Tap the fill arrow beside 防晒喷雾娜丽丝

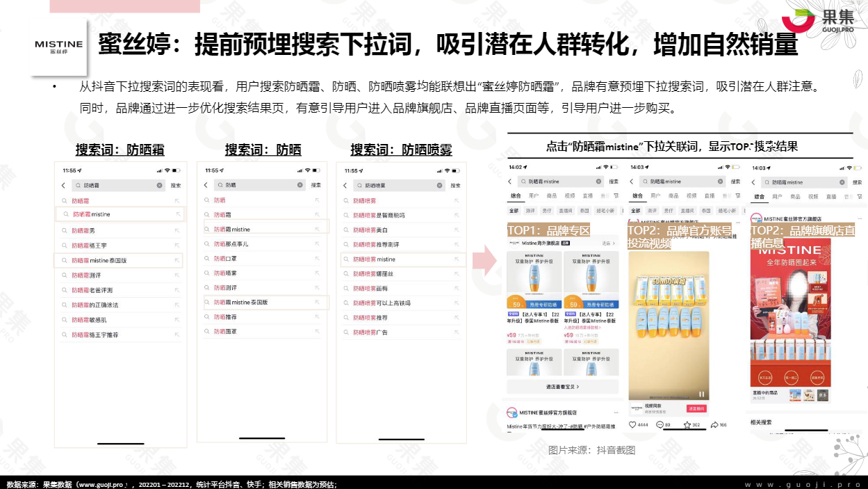pos(457,274)
